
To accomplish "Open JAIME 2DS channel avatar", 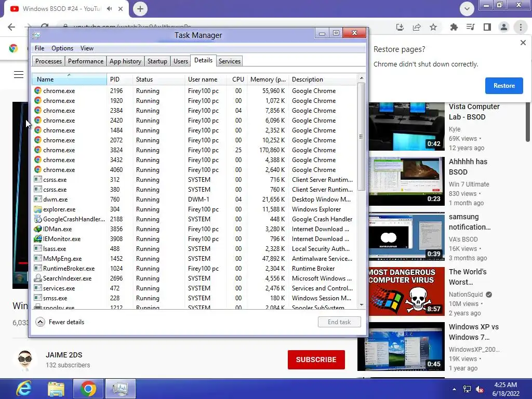I will [25, 361].
